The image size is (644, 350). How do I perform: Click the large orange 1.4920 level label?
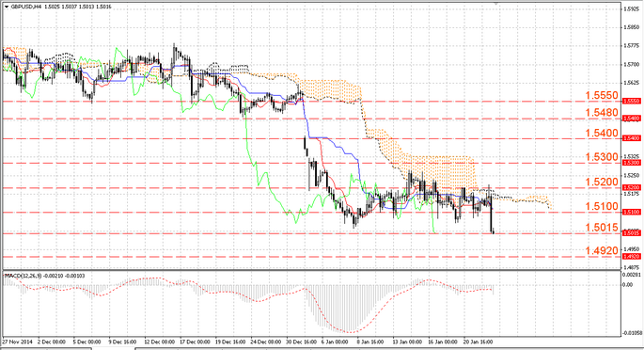tap(602, 250)
